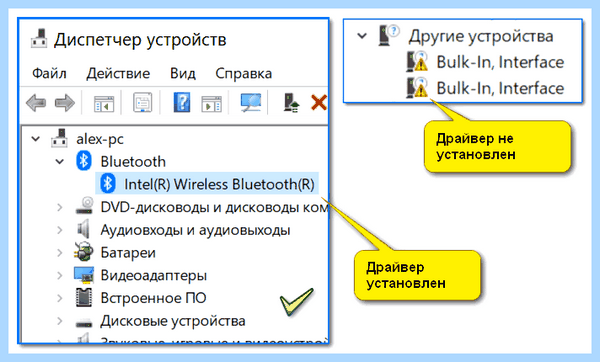Collapse the alex-pc root node

[36, 139]
